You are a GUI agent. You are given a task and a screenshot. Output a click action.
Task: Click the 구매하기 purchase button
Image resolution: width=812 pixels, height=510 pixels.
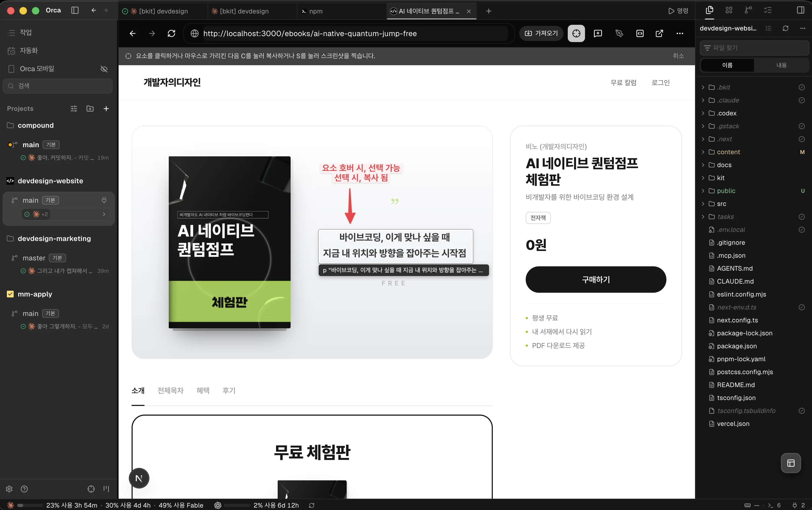tap(596, 280)
